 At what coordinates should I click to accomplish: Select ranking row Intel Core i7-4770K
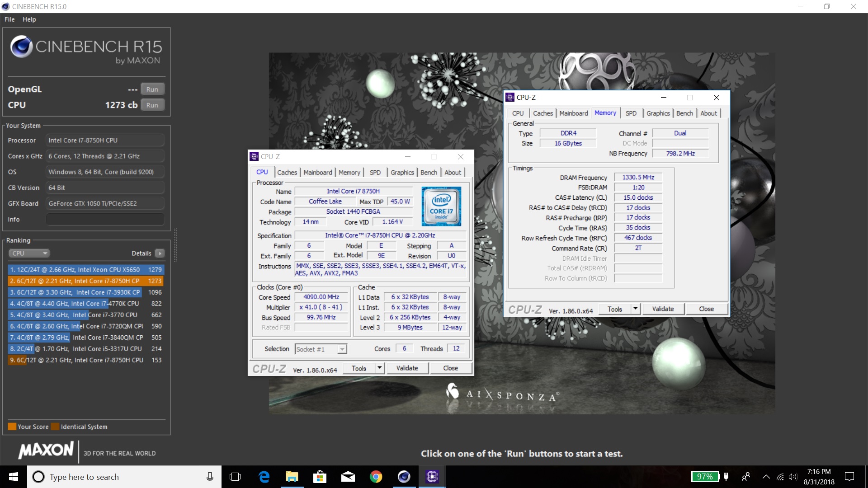[86, 303]
